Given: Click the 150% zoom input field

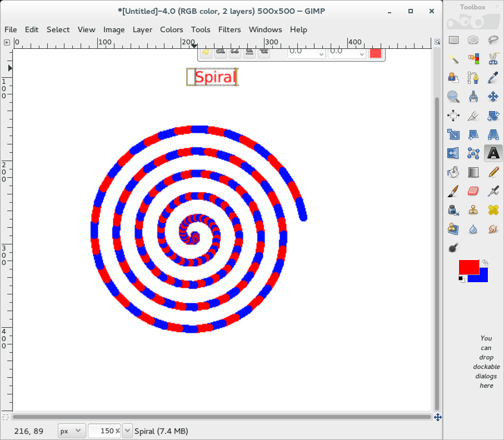Looking at the screenshot, I should 104,431.
